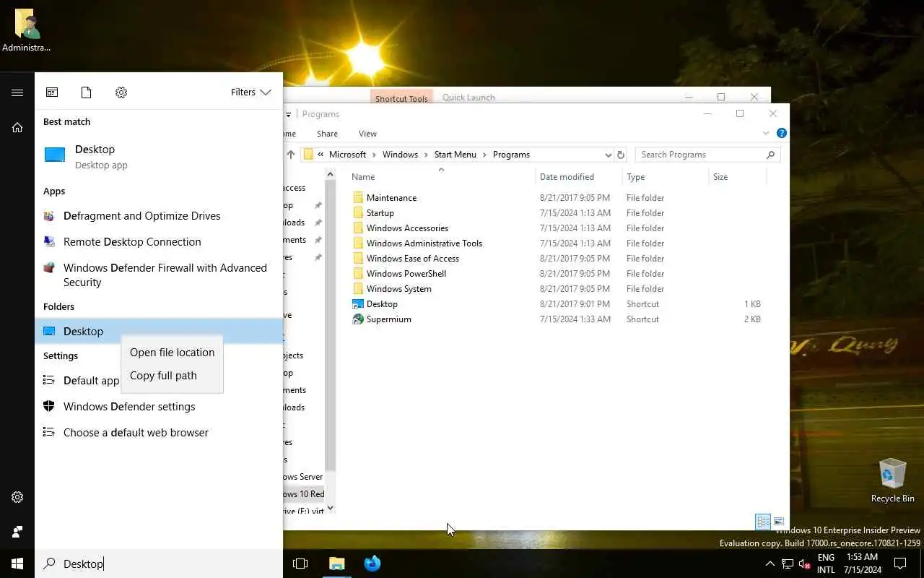The image size is (924, 578).
Task: Launch the blue browser taskbar icon
Action: (x=372, y=564)
